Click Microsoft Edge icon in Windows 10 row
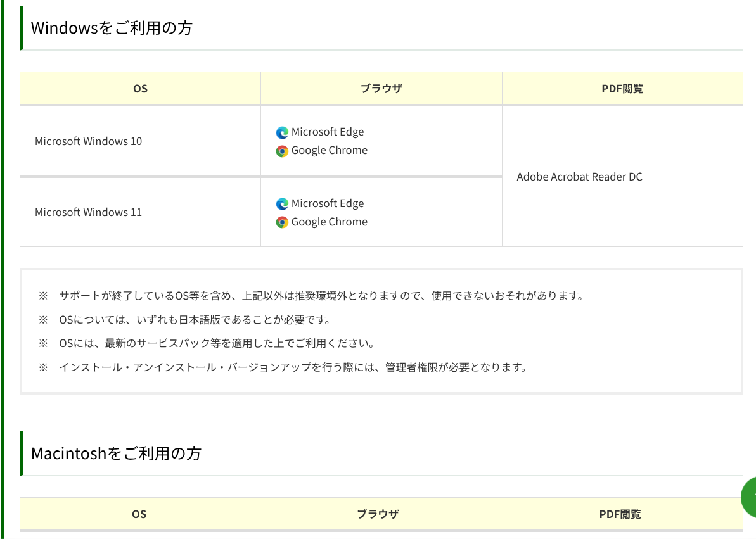Image resolution: width=756 pixels, height=539 pixels. tap(282, 132)
